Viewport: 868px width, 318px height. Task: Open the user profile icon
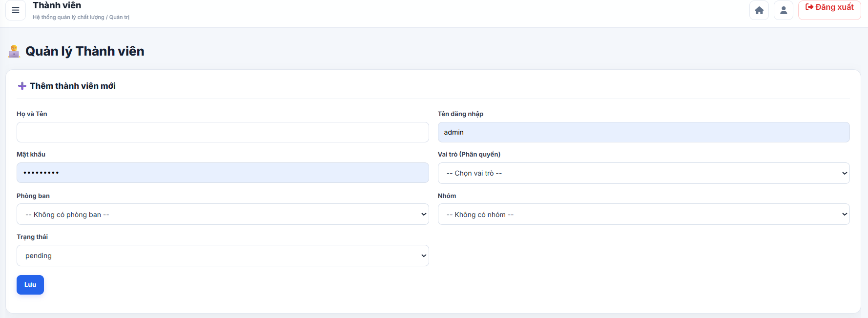pos(784,10)
